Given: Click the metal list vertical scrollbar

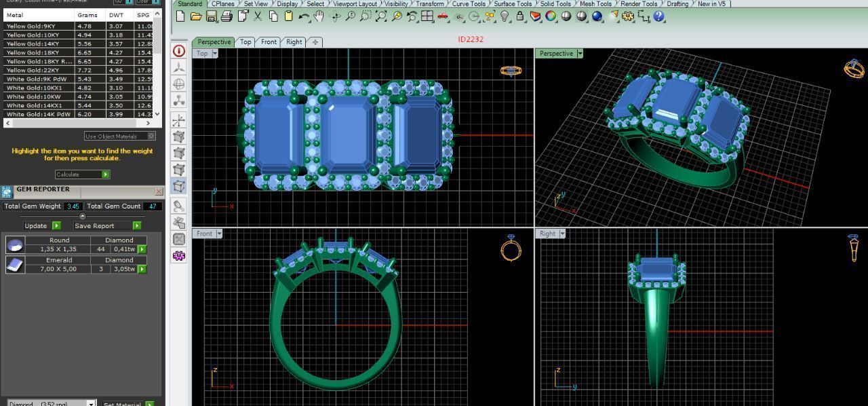Looking at the screenshot, I should 158,64.
